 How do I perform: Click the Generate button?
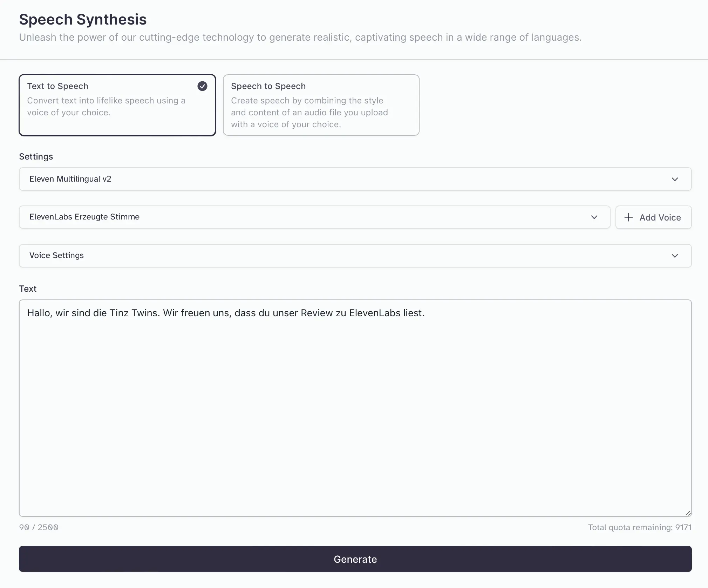pyautogui.click(x=355, y=559)
